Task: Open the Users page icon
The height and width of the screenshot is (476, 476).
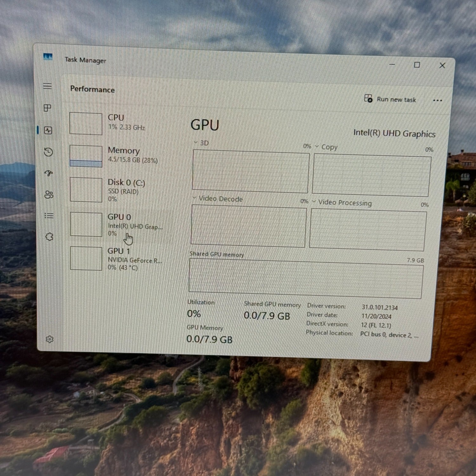Action: [49, 195]
